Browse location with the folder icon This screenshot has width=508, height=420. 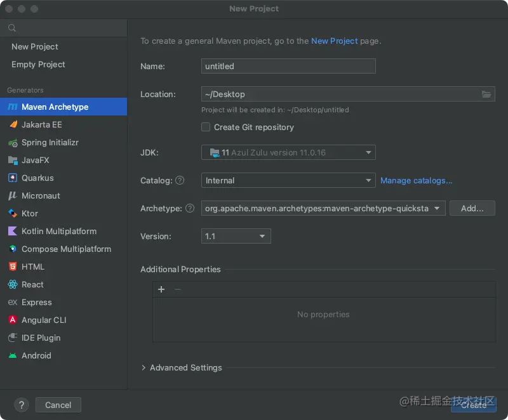pos(486,94)
